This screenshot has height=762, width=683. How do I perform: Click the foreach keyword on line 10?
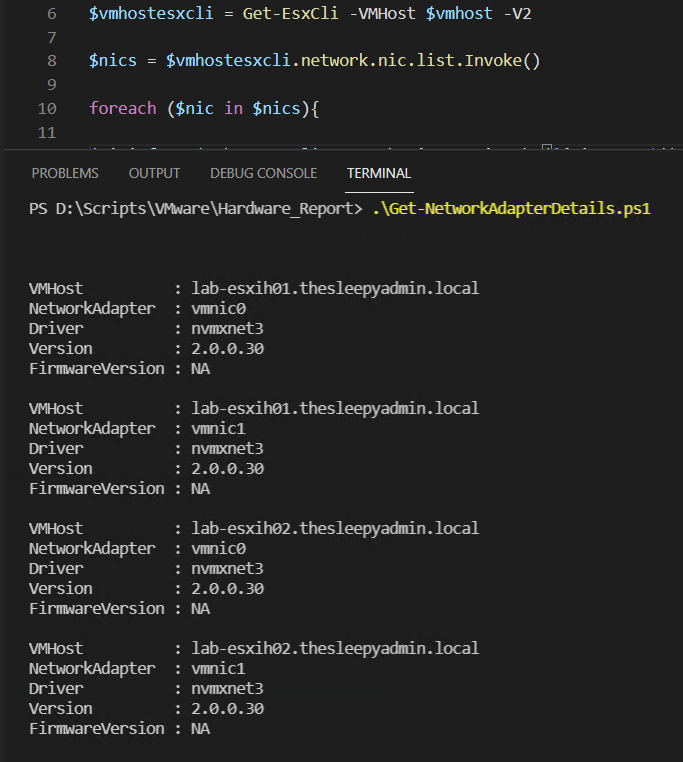(122, 108)
